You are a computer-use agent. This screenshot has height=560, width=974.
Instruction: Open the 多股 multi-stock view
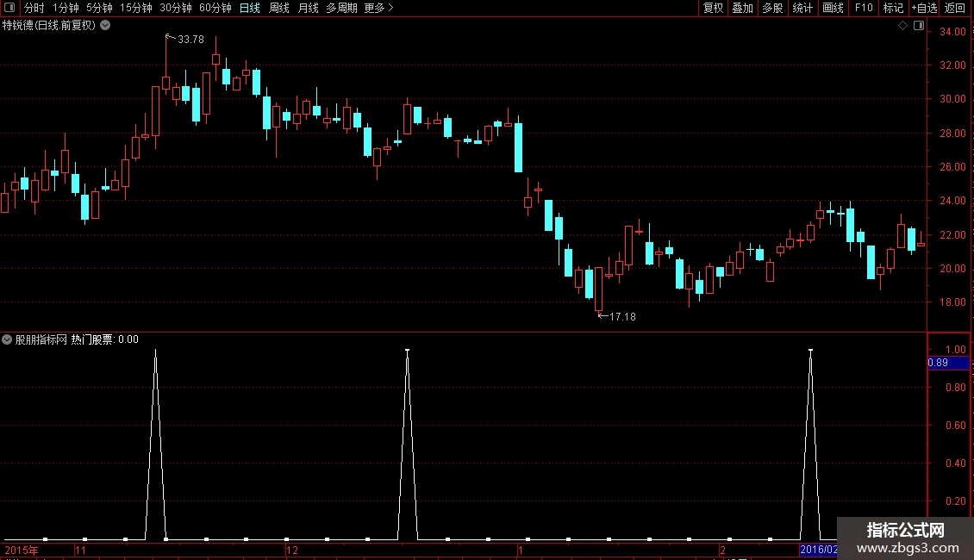point(772,8)
